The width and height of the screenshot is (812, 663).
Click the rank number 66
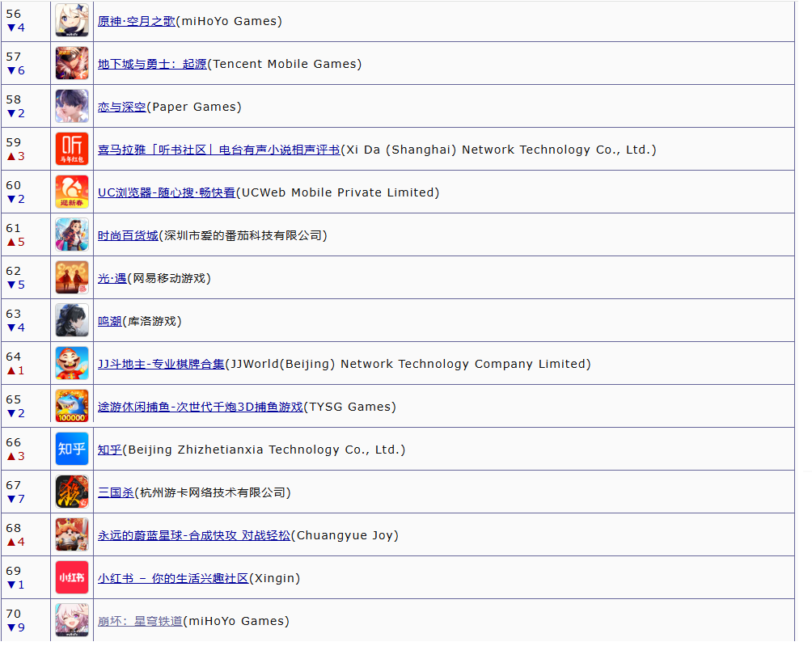14,442
